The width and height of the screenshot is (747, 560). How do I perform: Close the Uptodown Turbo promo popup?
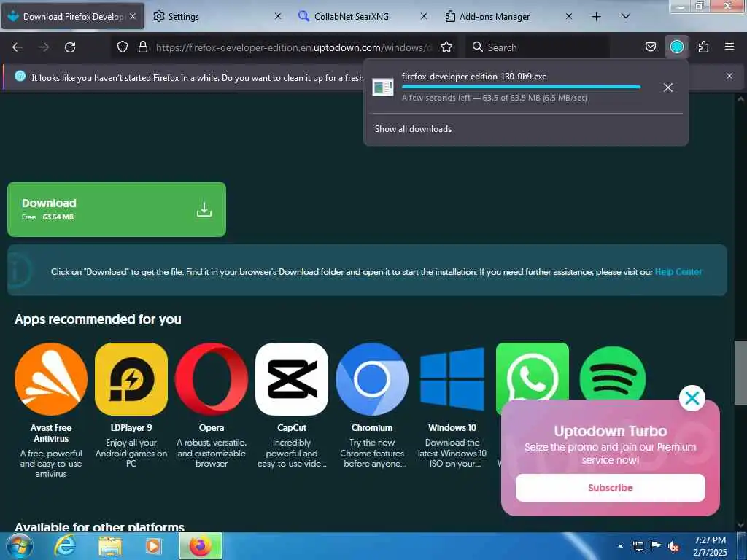pos(692,398)
